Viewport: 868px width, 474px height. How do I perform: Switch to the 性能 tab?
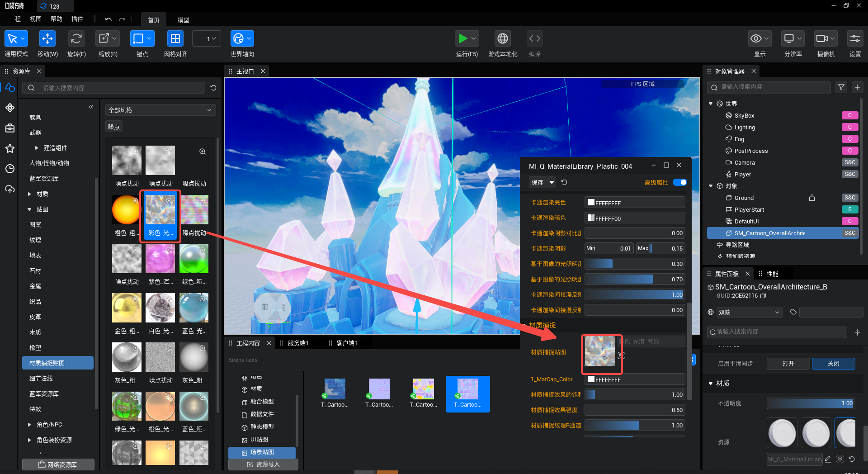[772, 274]
